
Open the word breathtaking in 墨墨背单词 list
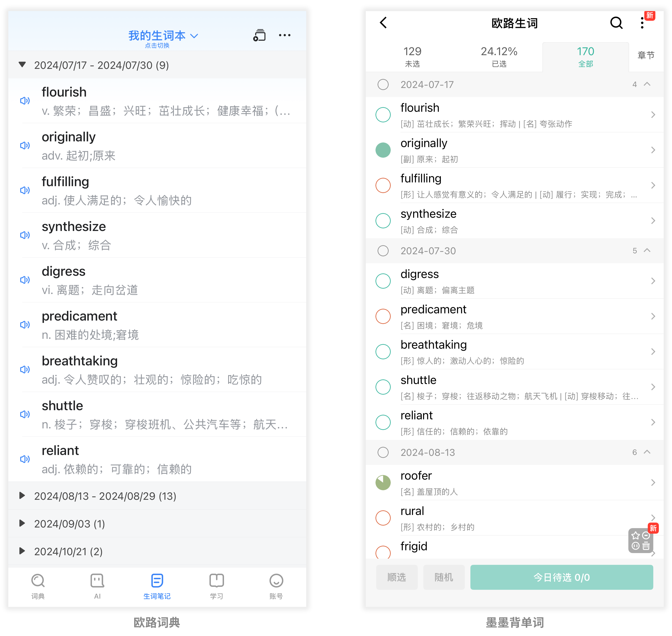pyautogui.click(x=514, y=351)
